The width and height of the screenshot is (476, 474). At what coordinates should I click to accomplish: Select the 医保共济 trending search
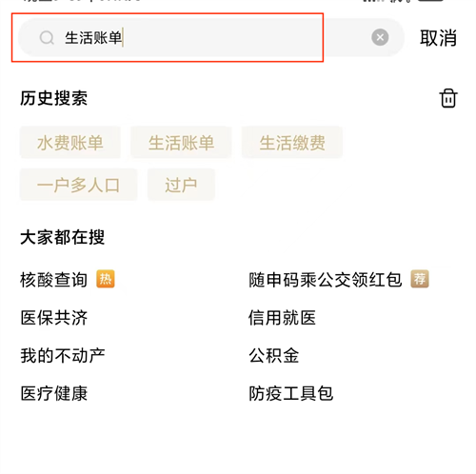click(53, 318)
